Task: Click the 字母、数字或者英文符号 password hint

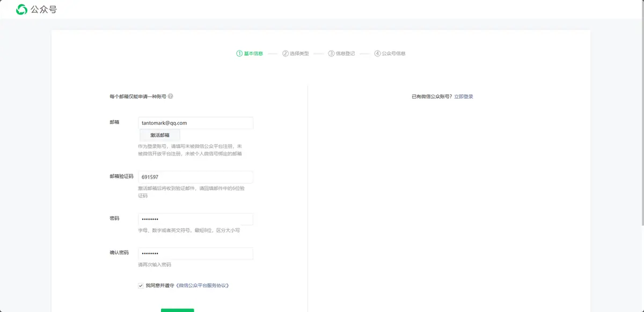Action: click(189, 231)
